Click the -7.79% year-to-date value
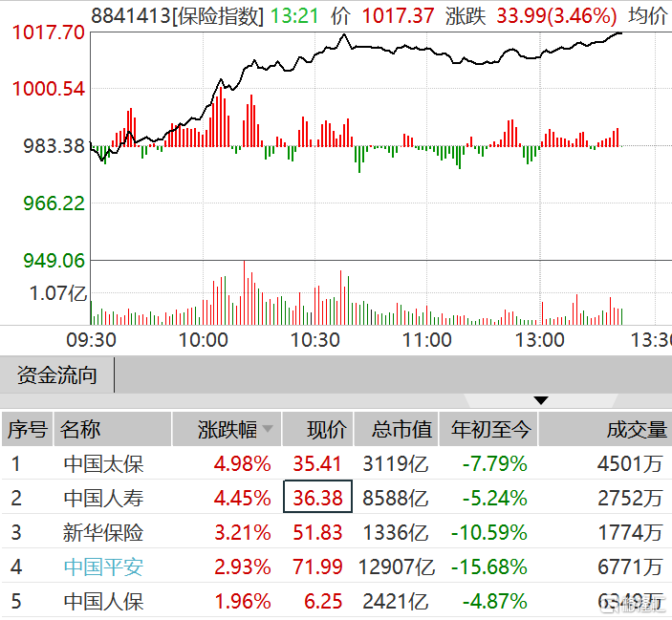The height and width of the screenshot is (620, 672). click(x=495, y=464)
